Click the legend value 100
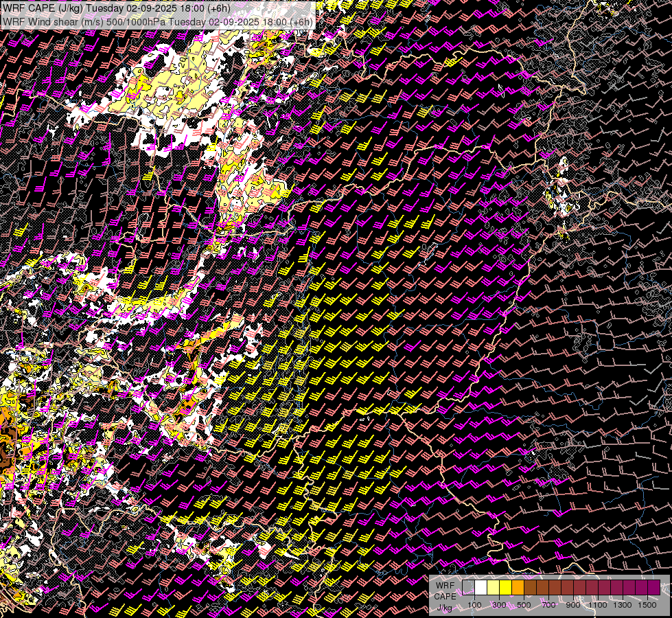This screenshot has width=672, height=618. (x=474, y=605)
